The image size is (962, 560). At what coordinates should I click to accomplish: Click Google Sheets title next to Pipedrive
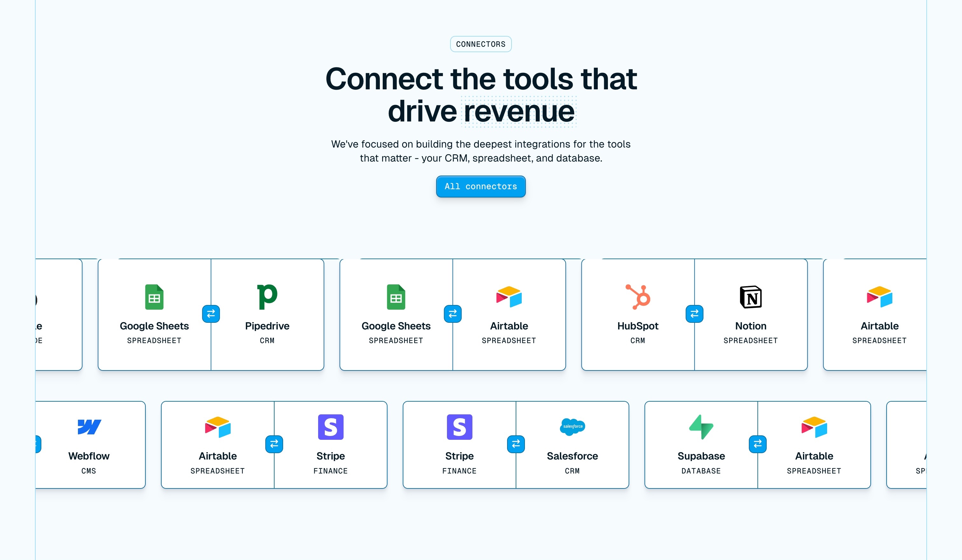pyautogui.click(x=154, y=326)
